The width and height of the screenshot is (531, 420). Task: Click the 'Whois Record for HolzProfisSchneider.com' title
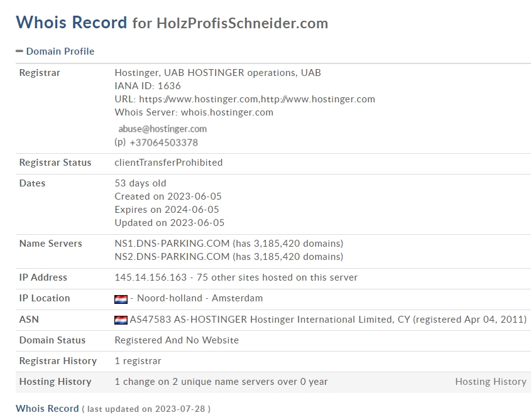pyautogui.click(x=172, y=23)
